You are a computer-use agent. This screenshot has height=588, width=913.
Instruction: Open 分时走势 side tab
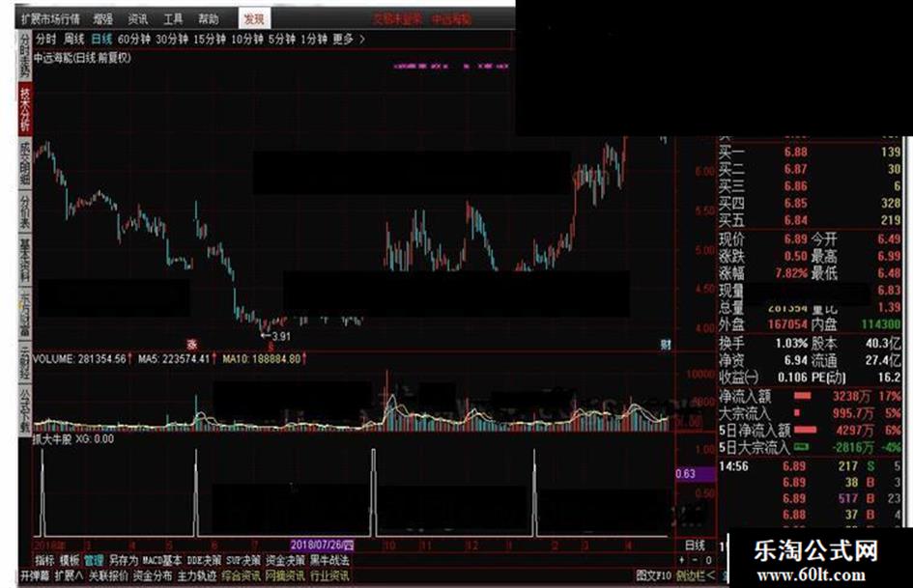pyautogui.click(x=24, y=55)
